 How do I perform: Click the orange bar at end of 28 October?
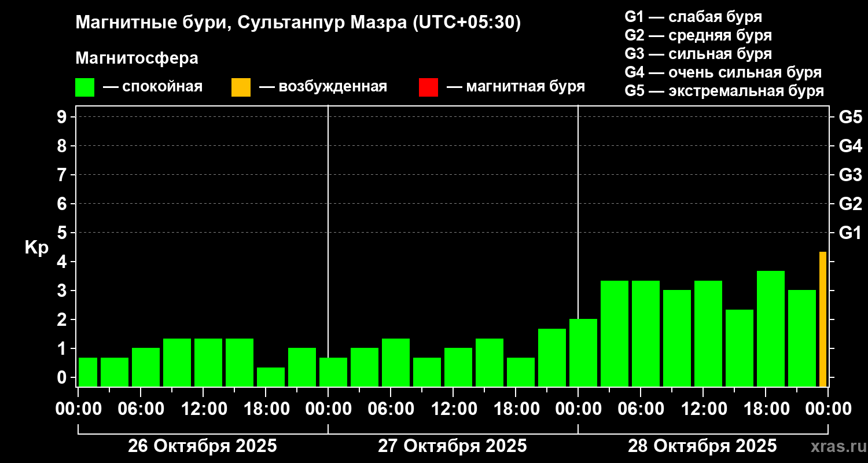point(823,319)
